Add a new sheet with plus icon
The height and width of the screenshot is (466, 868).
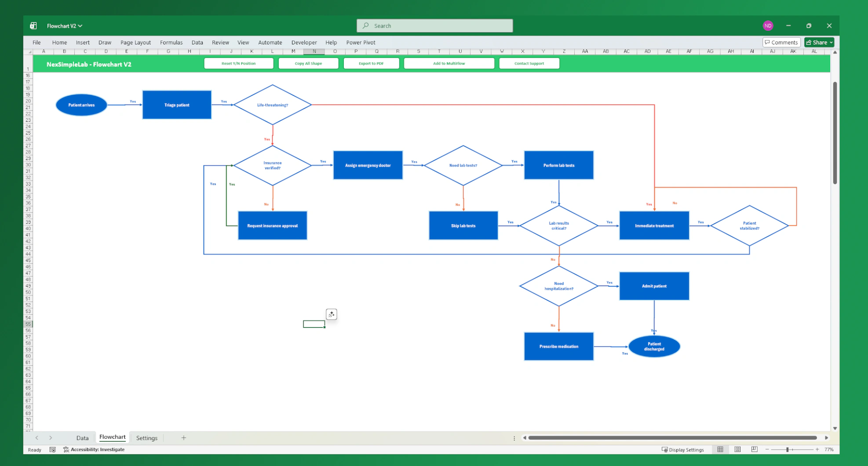pos(184,438)
